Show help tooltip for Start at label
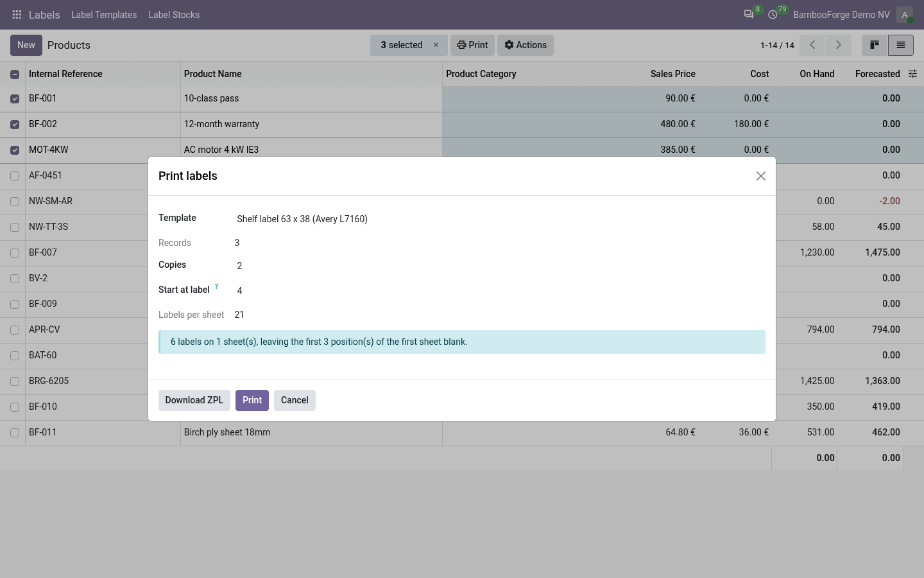 click(216, 286)
